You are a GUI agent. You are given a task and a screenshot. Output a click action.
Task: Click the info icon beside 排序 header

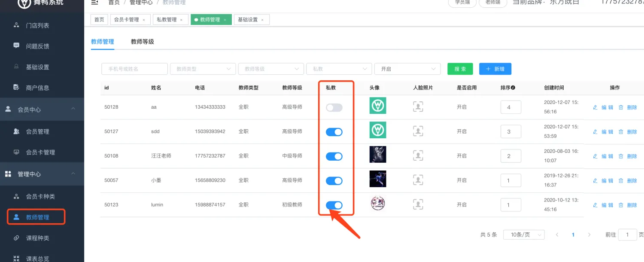click(x=513, y=88)
